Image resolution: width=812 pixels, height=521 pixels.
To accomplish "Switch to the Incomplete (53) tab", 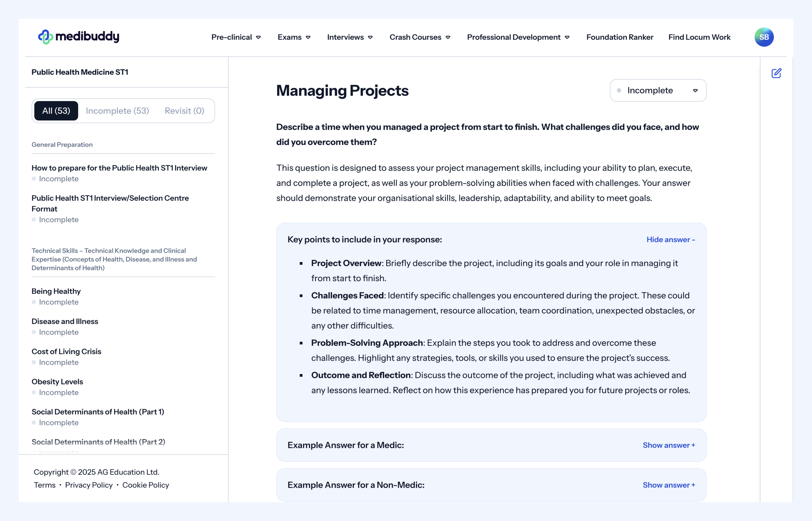I will 117,111.
